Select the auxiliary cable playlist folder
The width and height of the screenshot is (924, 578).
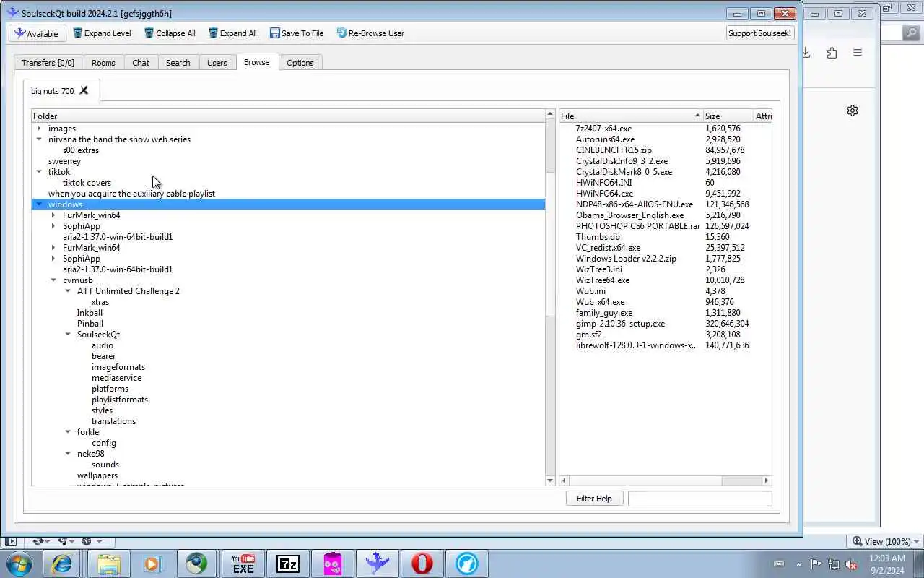click(x=131, y=194)
